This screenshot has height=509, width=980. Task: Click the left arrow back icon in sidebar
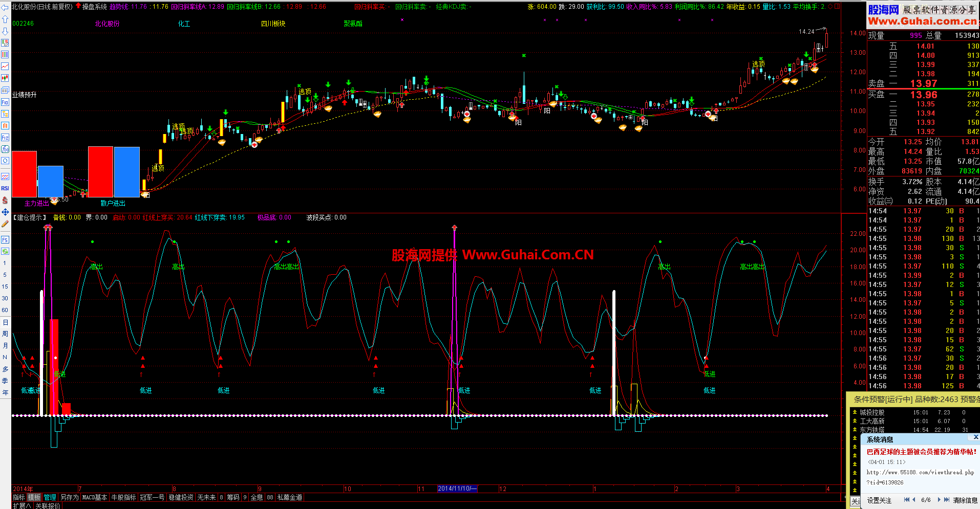pyautogui.click(x=5, y=7)
